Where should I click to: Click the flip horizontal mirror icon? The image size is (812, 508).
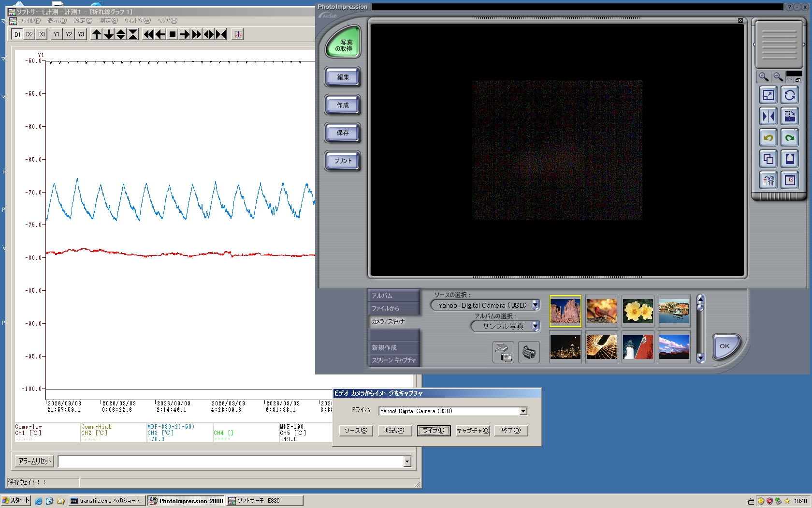[x=768, y=117]
